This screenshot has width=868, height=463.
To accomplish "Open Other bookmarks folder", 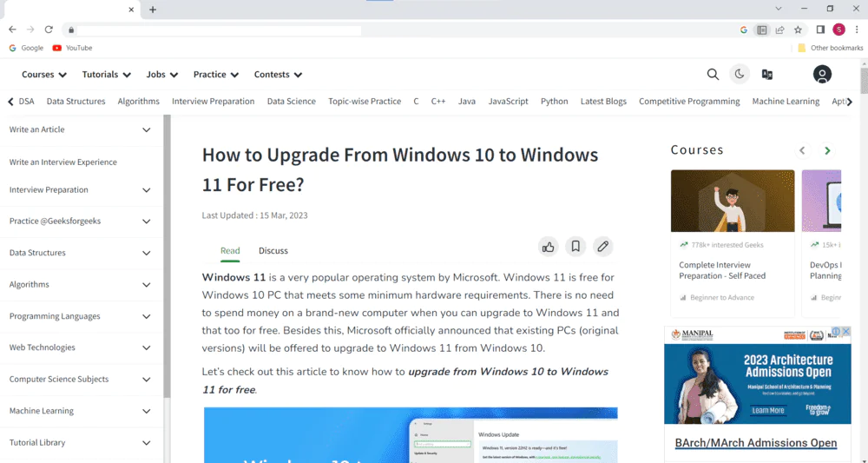I will point(830,48).
